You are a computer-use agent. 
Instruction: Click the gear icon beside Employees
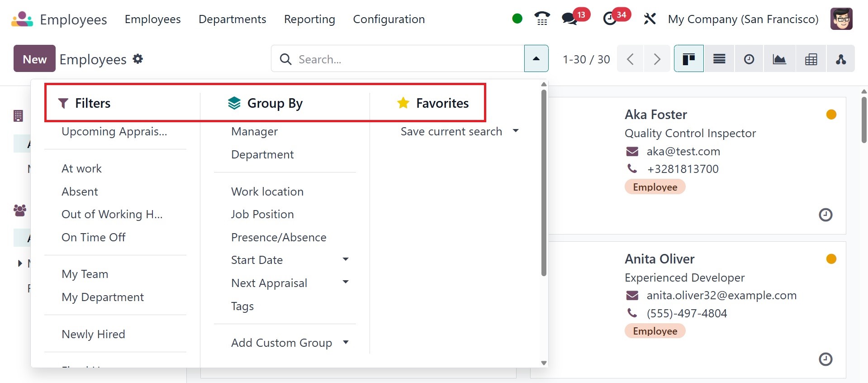(138, 59)
